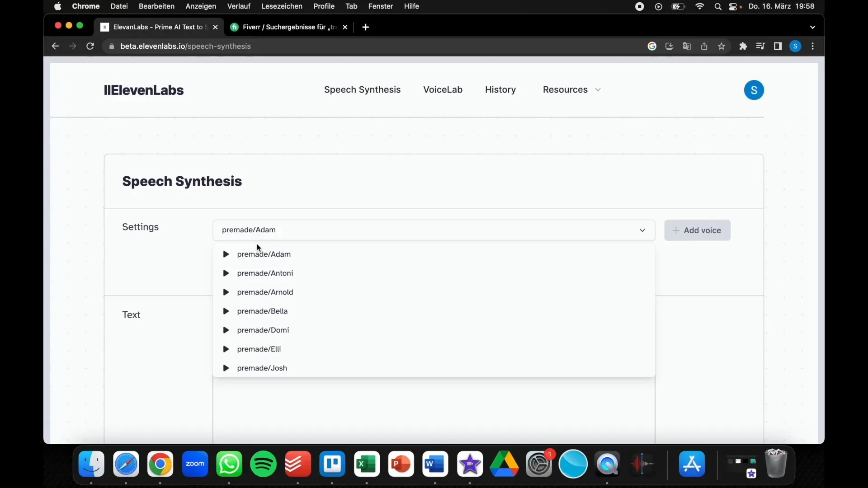Click the play button for premade/Domi
868x488 pixels.
pyautogui.click(x=225, y=329)
